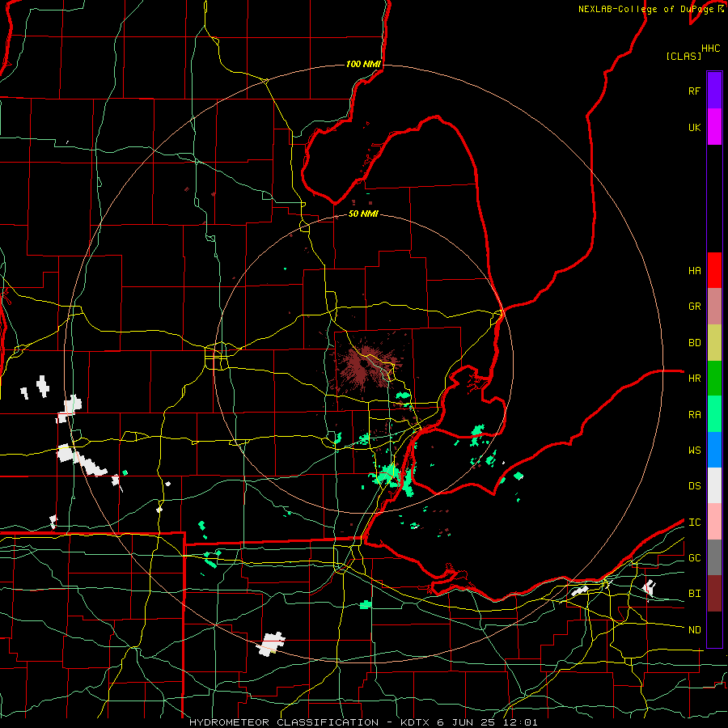Click the HHC product label
The width and height of the screenshot is (728, 728).
(x=710, y=49)
